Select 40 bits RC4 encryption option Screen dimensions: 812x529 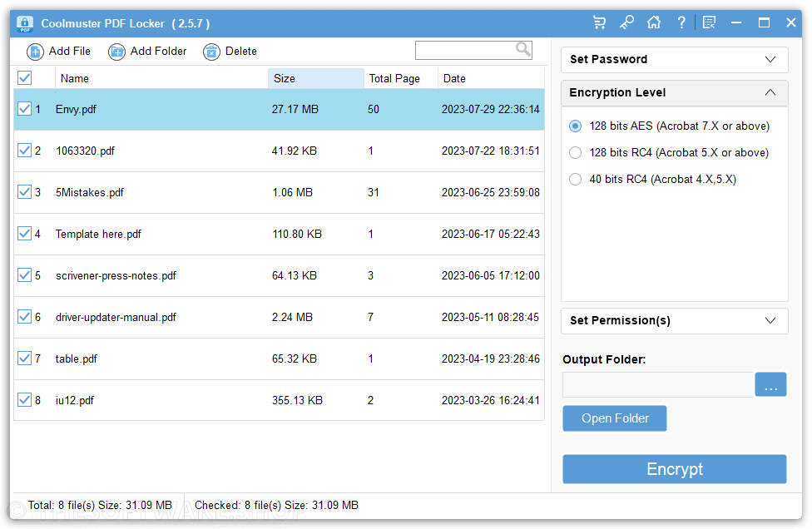pyautogui.click(x=576, y=179)
